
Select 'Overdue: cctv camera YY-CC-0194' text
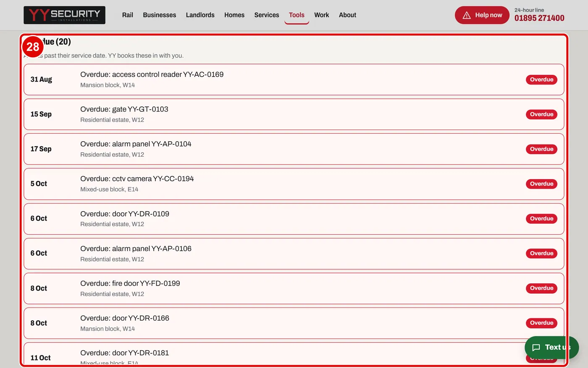click(137, 179)
